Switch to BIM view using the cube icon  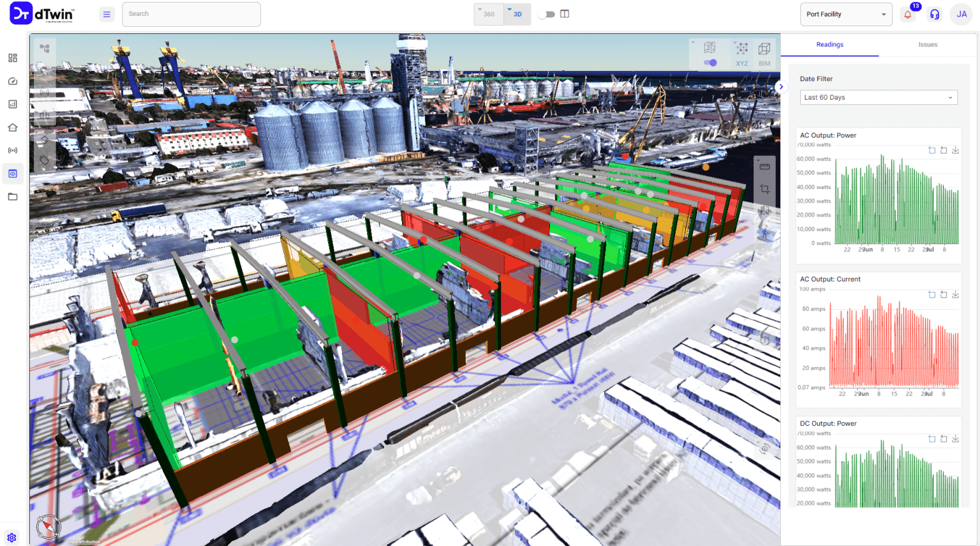click(x=764, y=54)
